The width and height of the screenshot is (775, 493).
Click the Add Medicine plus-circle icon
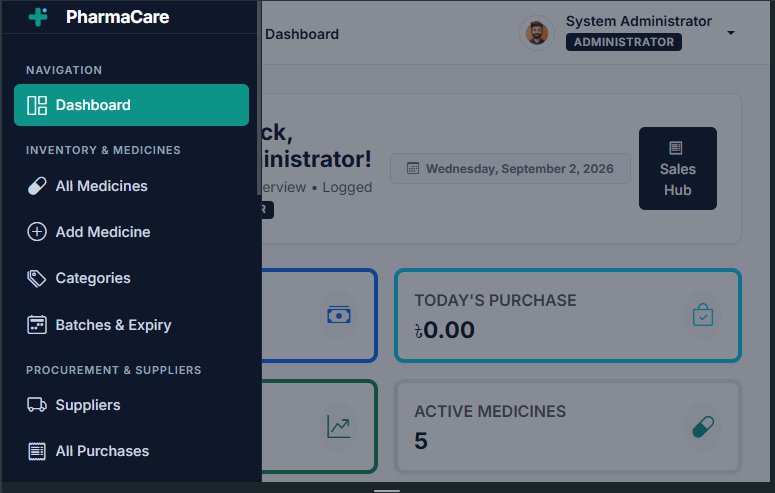click(x=37, y=231)
